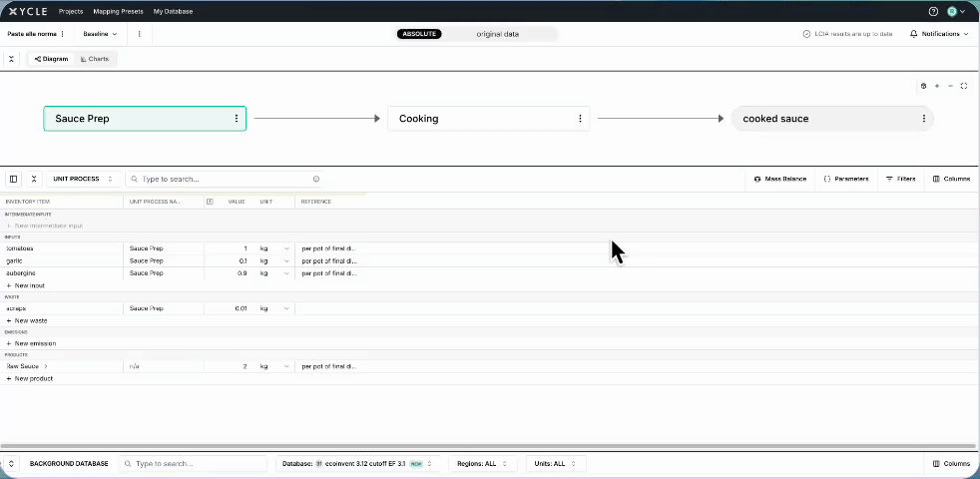Select the tomatoes inventory row
Image resolution: width=980 pixels, height=479 pixels.
click(490, 248)
